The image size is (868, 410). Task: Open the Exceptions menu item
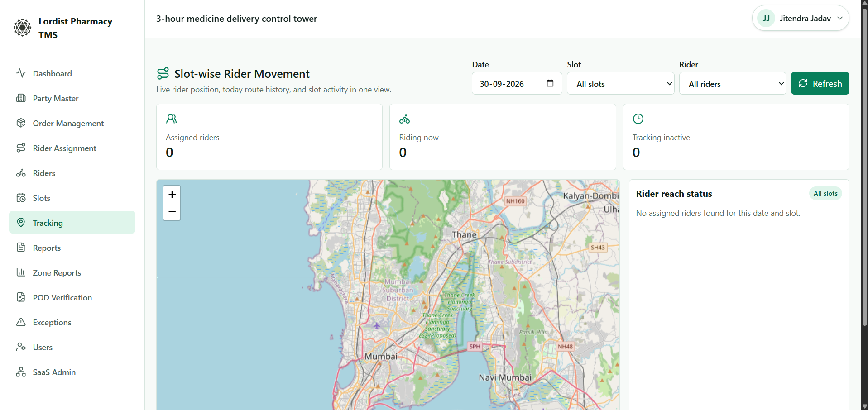coord(72,322)
